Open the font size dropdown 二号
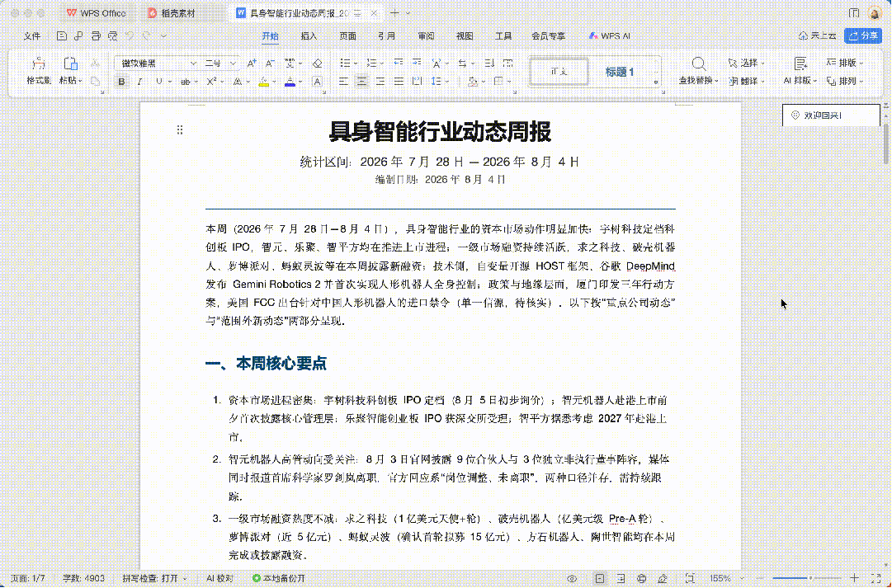 pyautogui.click(x=233, y=64)
